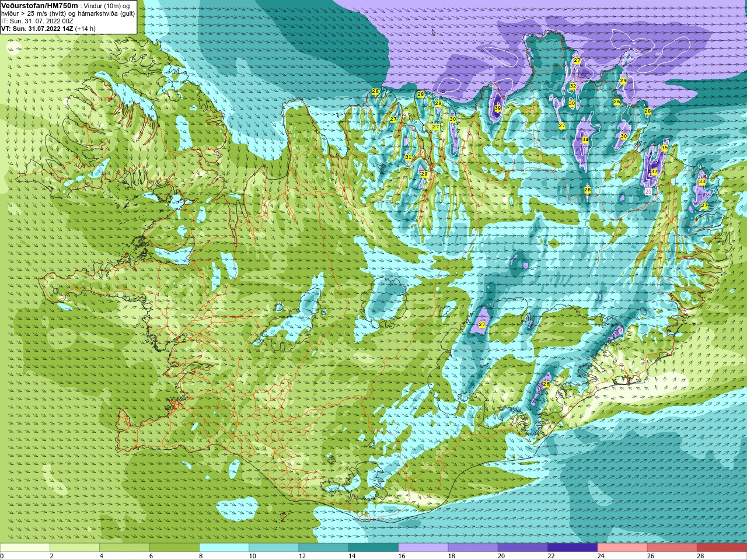Click the 20–22 m/s violet legend swatch
The height and width of the screenshot is (560, 747).
pos(523,548)
